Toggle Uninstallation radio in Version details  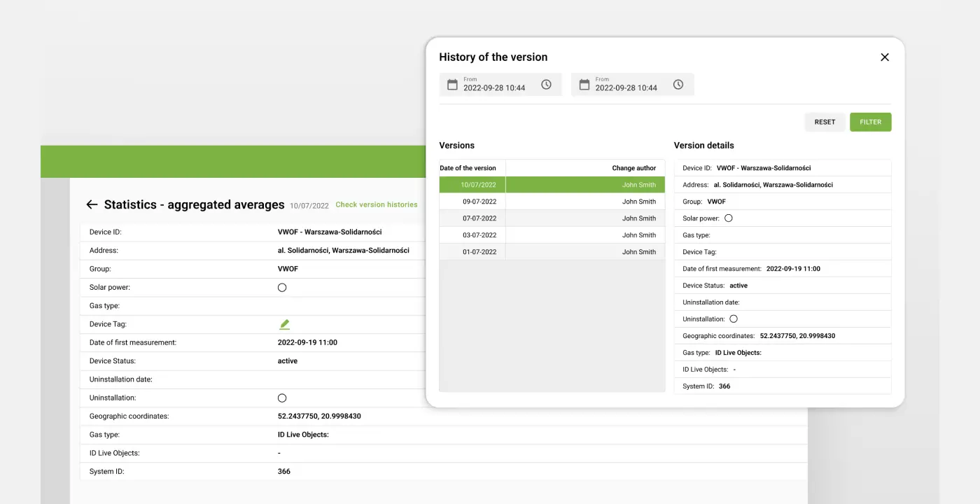(734, 319)
